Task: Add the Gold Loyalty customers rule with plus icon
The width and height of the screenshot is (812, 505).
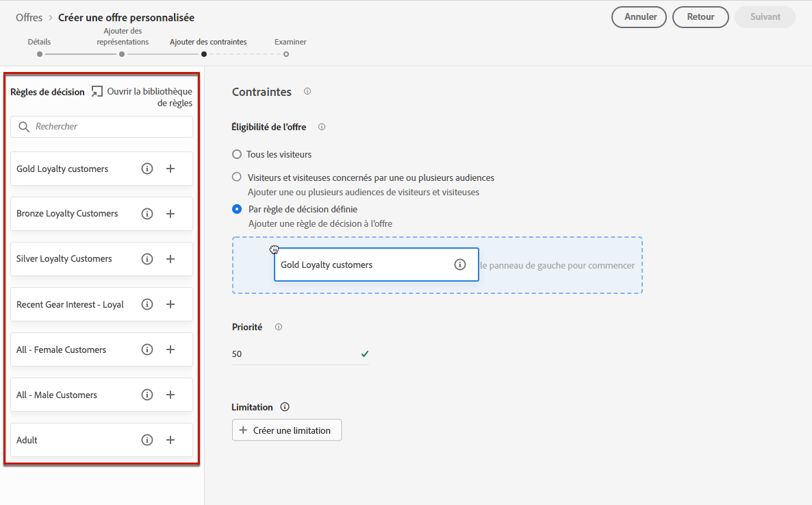Action: pos(170,169)
